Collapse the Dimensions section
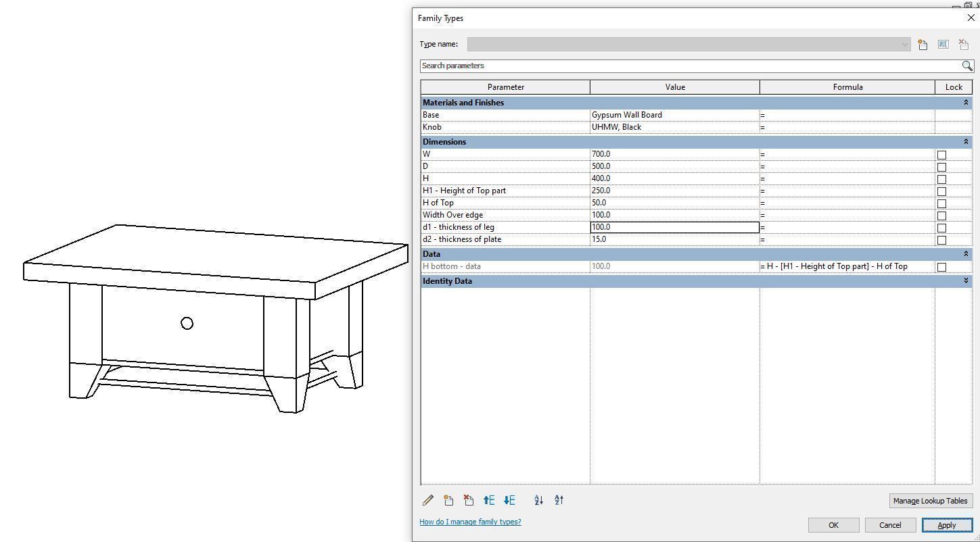The width and height of the screenshot is (980, 542). (966, 142)
